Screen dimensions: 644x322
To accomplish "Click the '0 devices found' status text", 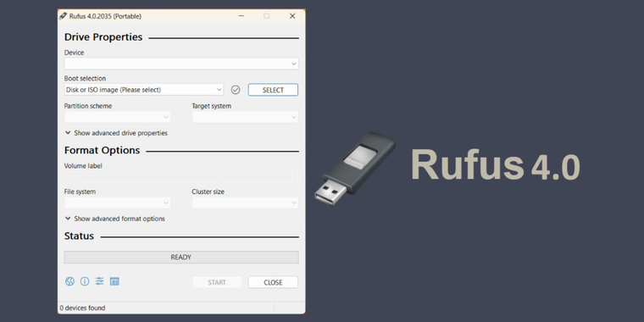I will [82, 308].
